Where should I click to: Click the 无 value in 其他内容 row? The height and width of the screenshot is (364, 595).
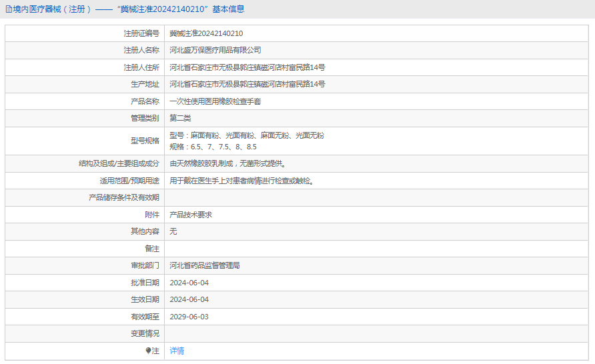(173, 231)
